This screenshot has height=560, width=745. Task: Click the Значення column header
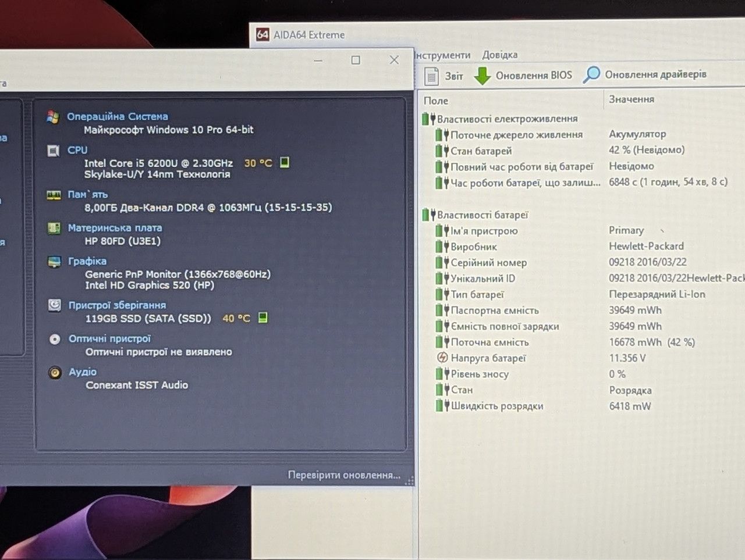(632, 99)
